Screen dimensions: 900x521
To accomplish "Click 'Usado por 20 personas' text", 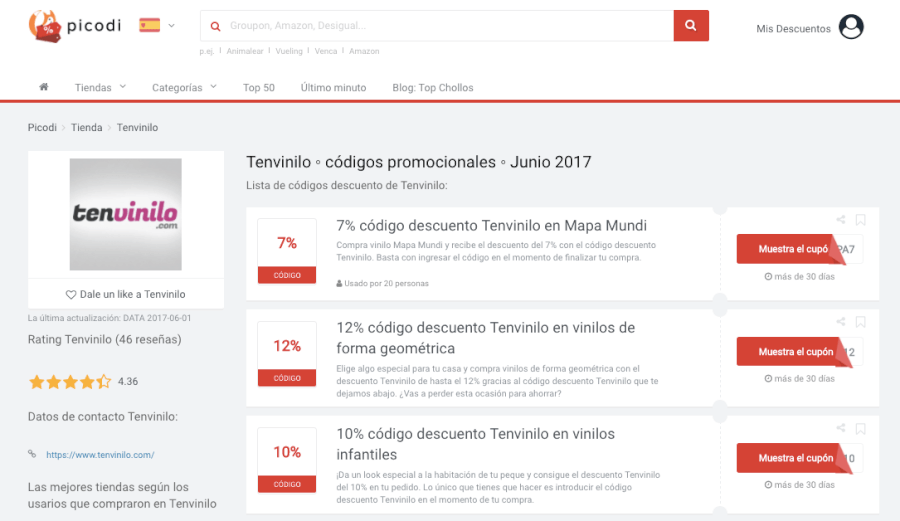I will (x=382, y=283).
